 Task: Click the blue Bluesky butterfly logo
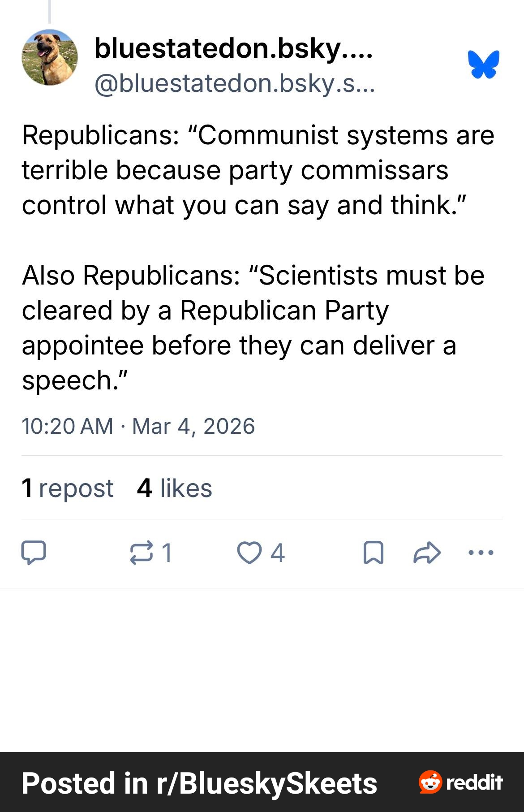[484, 65]
